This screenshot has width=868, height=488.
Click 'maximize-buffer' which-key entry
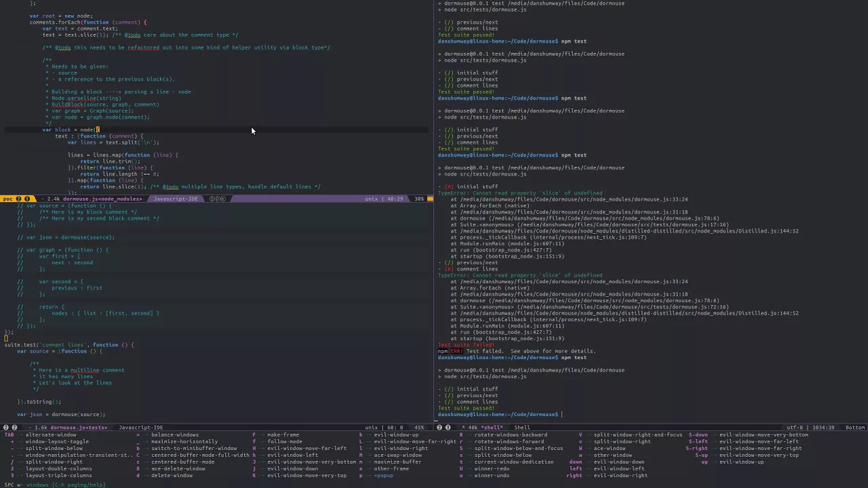[x=397, y=462]
